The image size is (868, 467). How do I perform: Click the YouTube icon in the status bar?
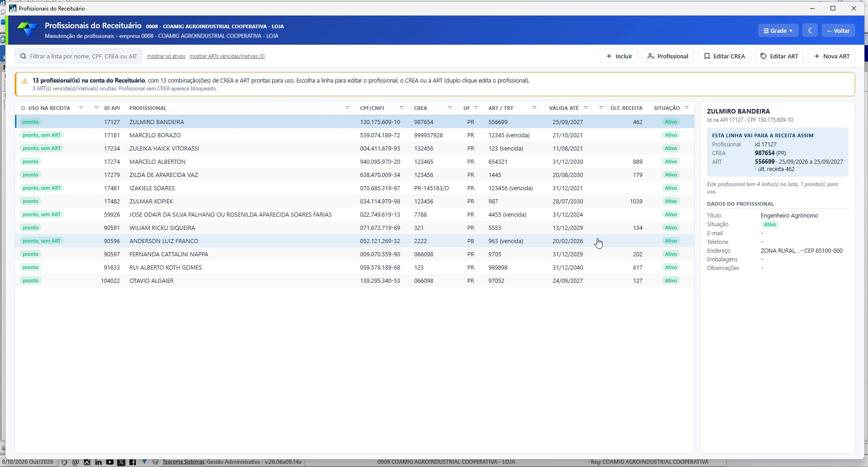(110, 462)
